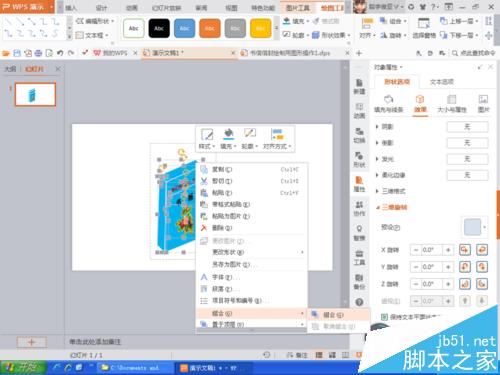500x375 pixels.
Task: Choose 删除 (Delete) from the context menu
Action: [x=252, y=228]
